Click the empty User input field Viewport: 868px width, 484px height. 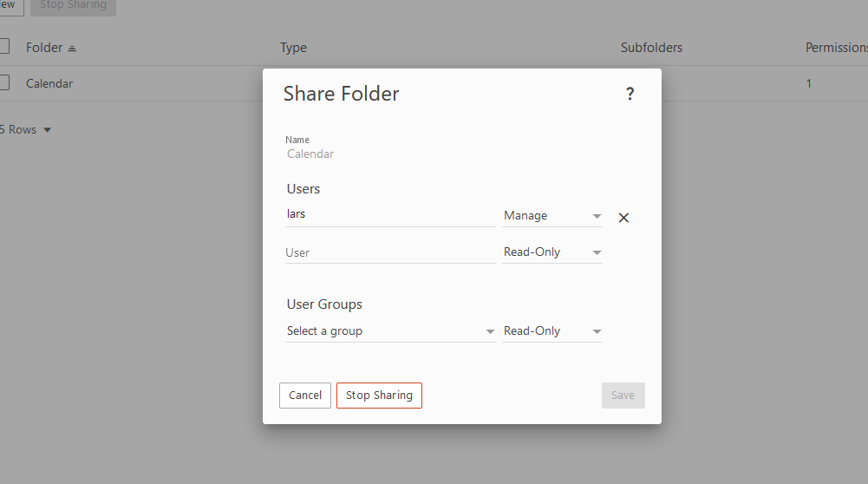click(x=390, y=252)
